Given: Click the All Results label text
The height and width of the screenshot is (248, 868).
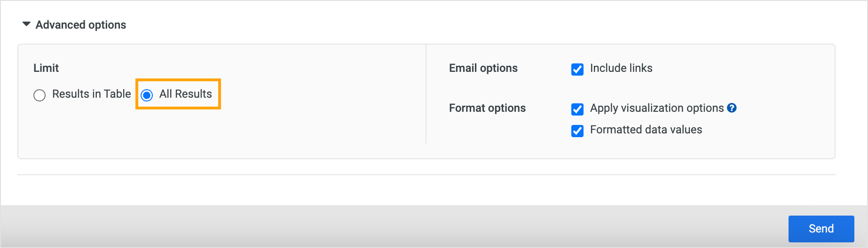Looking at the screenshot, I should pos(185,94).
